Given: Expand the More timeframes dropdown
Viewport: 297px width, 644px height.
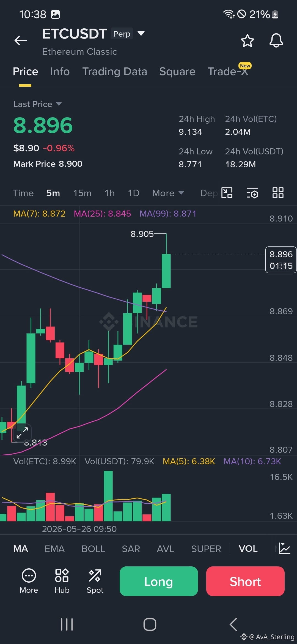Looking at the screenshot, I should coord(168,193).
